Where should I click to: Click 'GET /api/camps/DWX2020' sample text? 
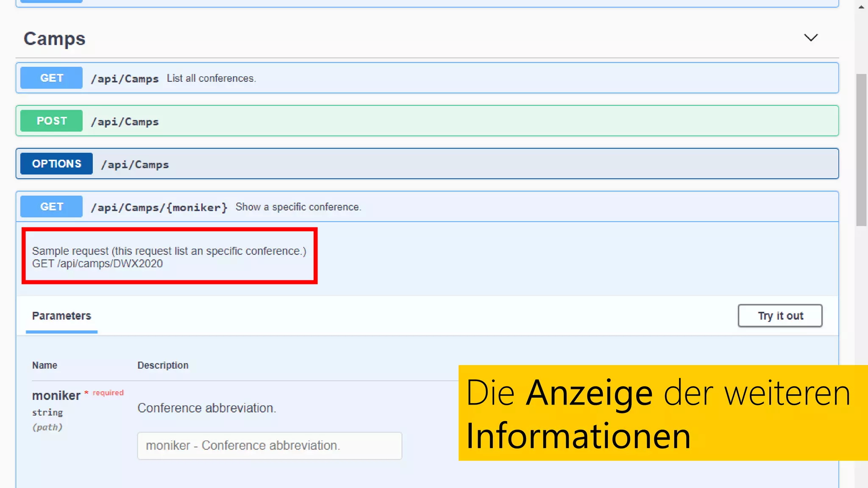pyautogui.click(x=97, y=263)
